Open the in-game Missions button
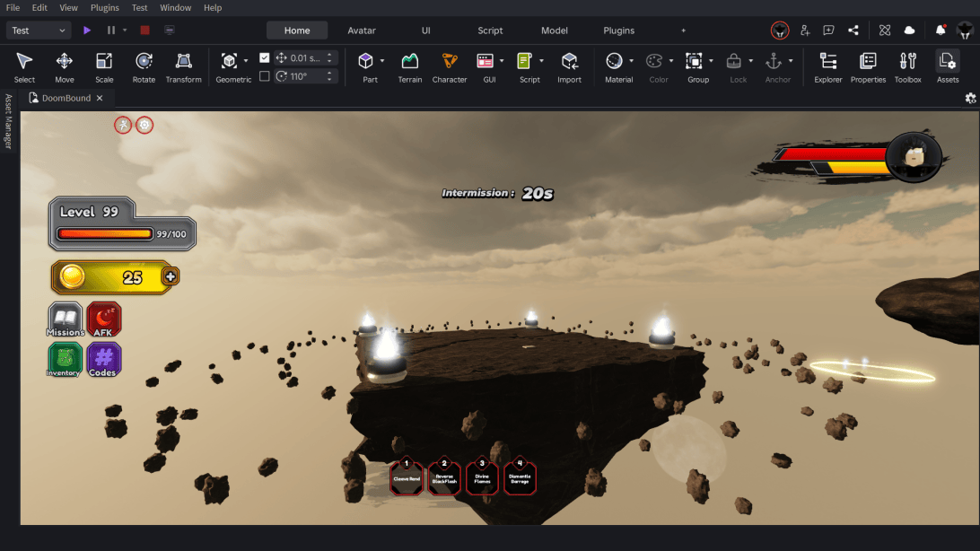 click(x=65, y=319)
